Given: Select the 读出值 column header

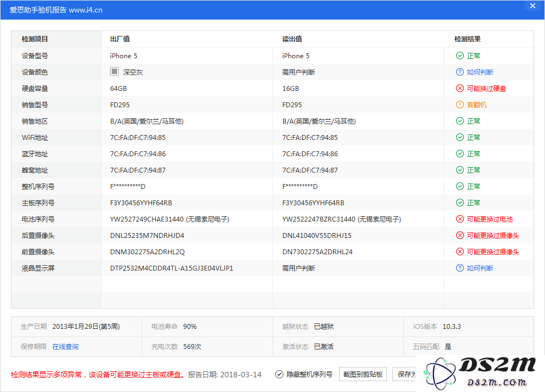Looking at the screenshot, I should coord(292,39).
